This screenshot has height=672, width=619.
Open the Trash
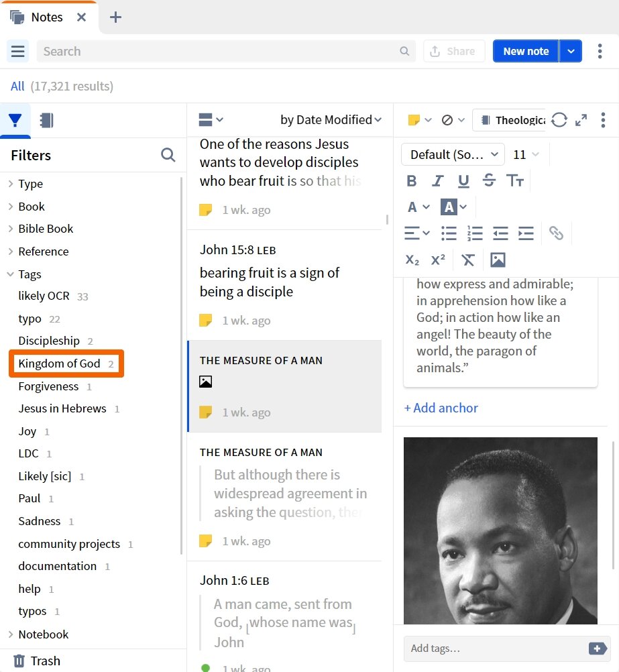[37, 661]
